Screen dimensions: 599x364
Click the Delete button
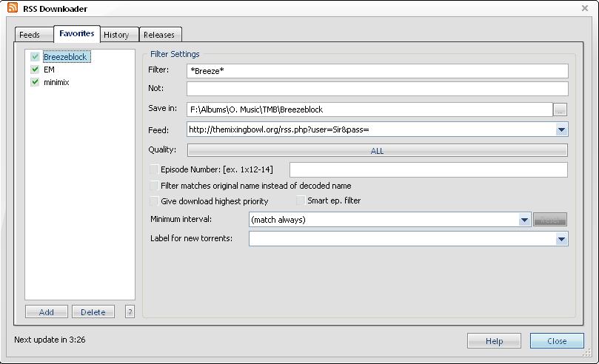click(93, 312)
